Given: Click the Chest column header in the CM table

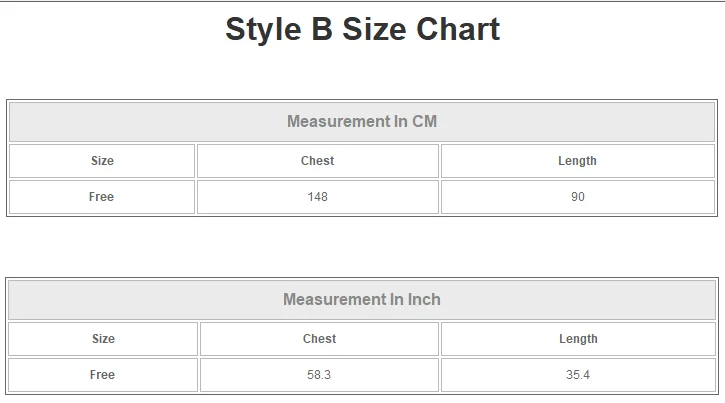Looking at the screenshot, I should [x=318, y=161].
